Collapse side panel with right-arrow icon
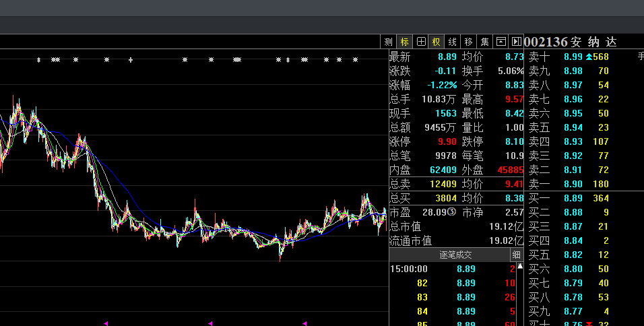 (516, 42)
